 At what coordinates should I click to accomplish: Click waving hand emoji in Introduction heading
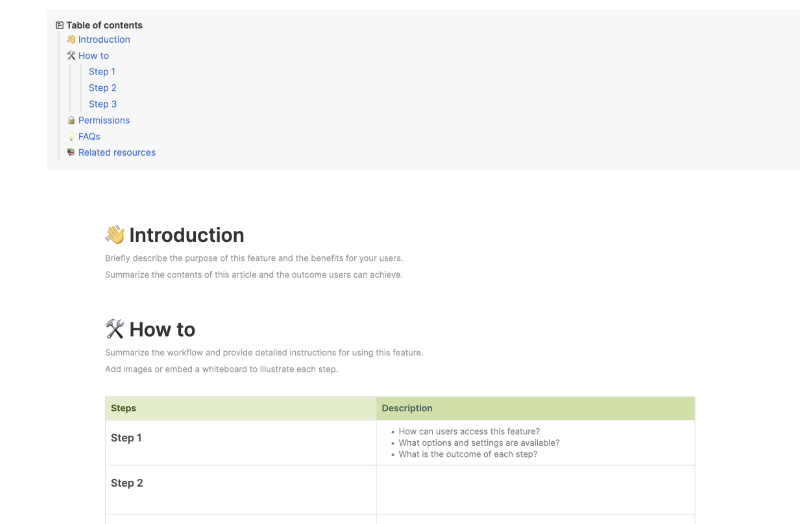[115, 235]
